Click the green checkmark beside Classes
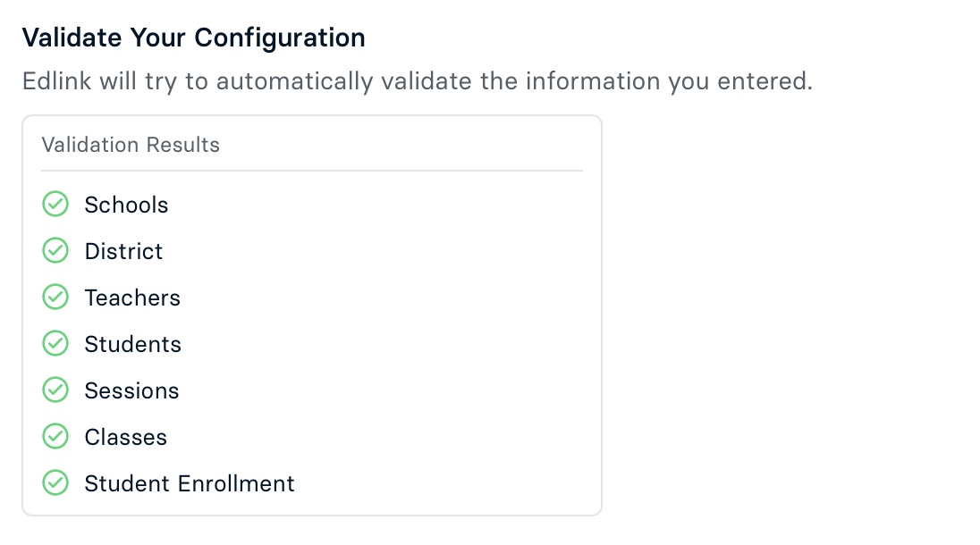Image resolution: width=980 pixels, height=545 pixels. (x=55, y=437)
